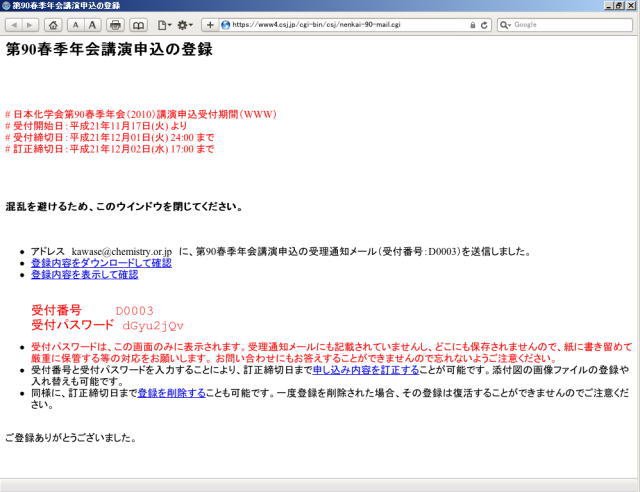Open 登録内容を表示して確認 link
640x492 pixels.
84,275
